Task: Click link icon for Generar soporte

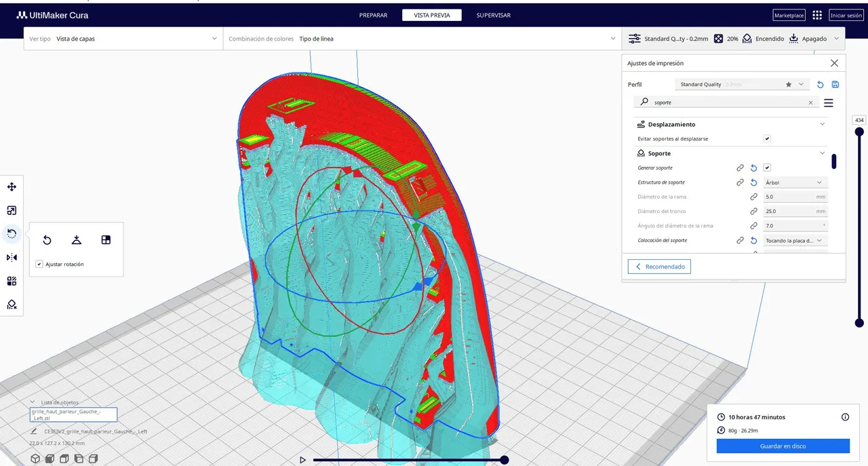Action: click(741, 168)
